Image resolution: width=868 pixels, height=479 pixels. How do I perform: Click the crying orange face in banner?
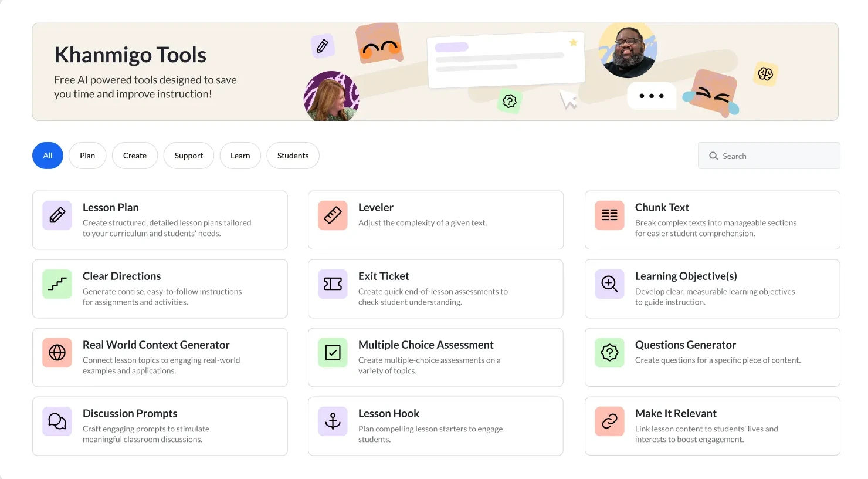[712, 92]
